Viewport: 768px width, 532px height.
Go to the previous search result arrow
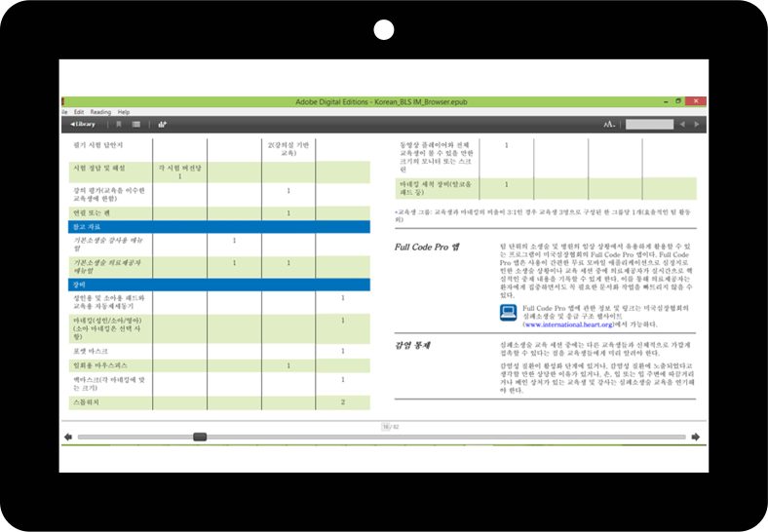tap(682, 125)
